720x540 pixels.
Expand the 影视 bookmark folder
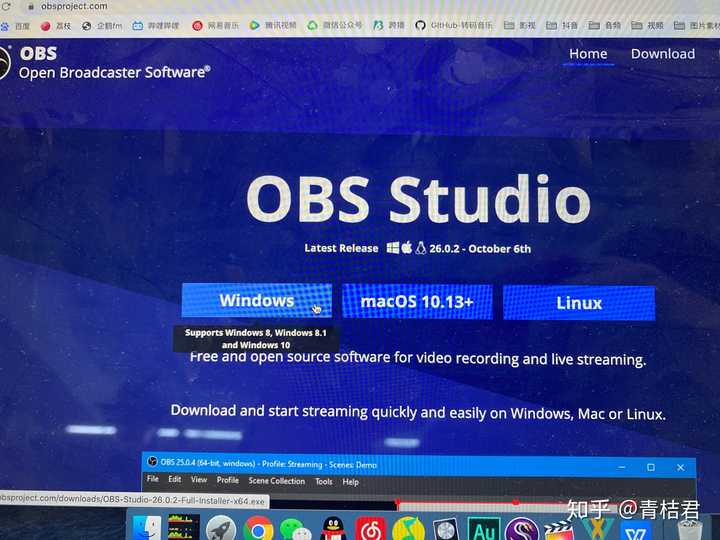click(x=519, y=25)
